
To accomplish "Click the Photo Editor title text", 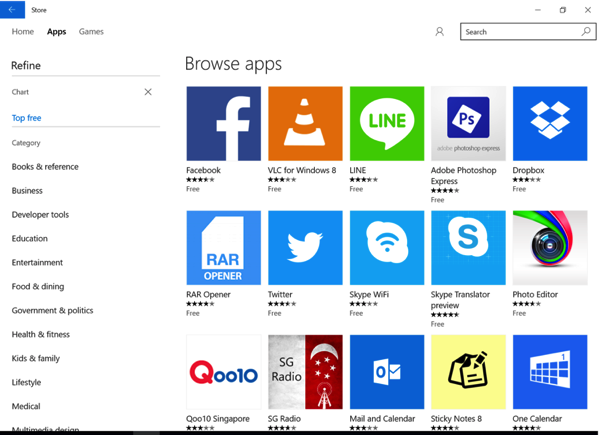I will [535, 294].
